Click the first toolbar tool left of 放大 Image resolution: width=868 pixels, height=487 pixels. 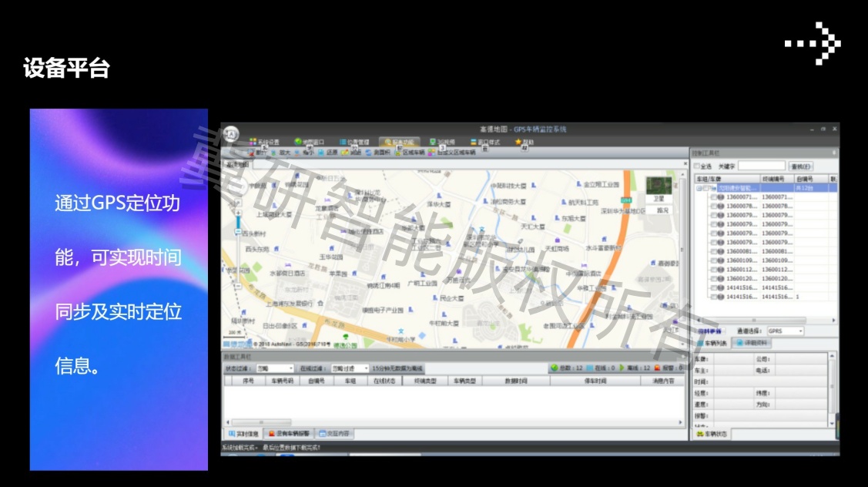257,153
